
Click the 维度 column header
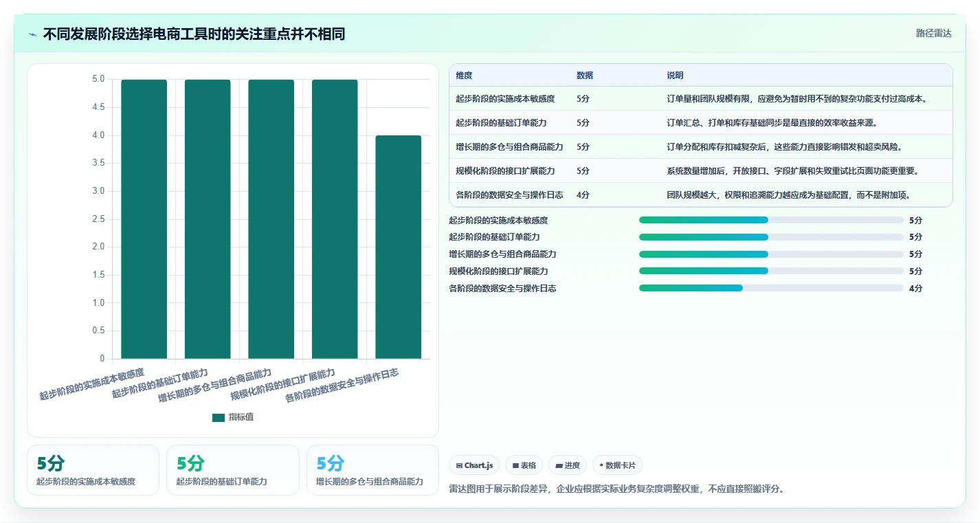click(x=464, y=76)
